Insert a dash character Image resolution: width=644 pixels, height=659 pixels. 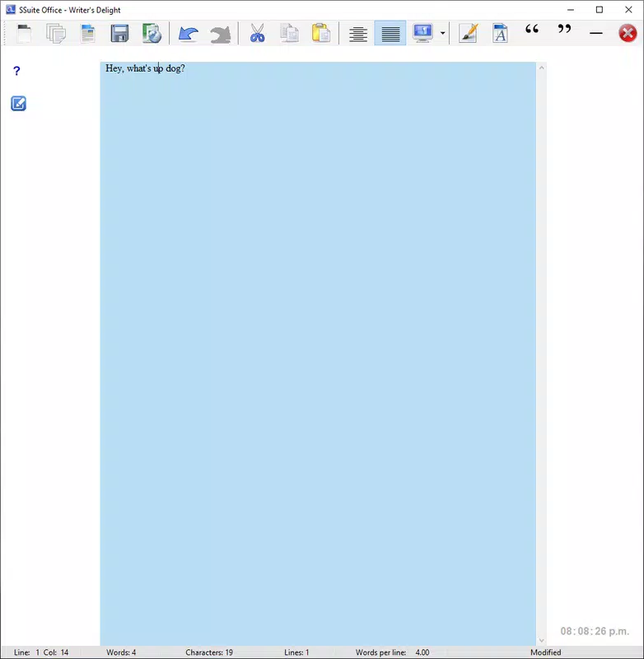click(x=596, y=33)
